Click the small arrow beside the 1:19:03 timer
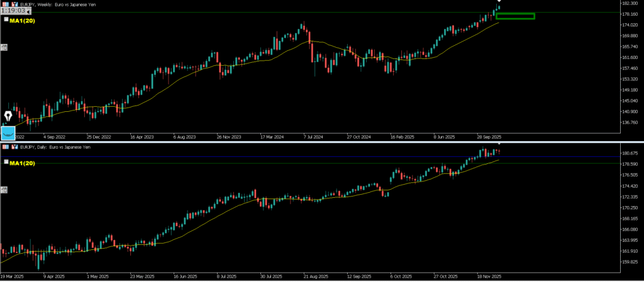Viewport: 644px width, 282px height. coord(29,11)
